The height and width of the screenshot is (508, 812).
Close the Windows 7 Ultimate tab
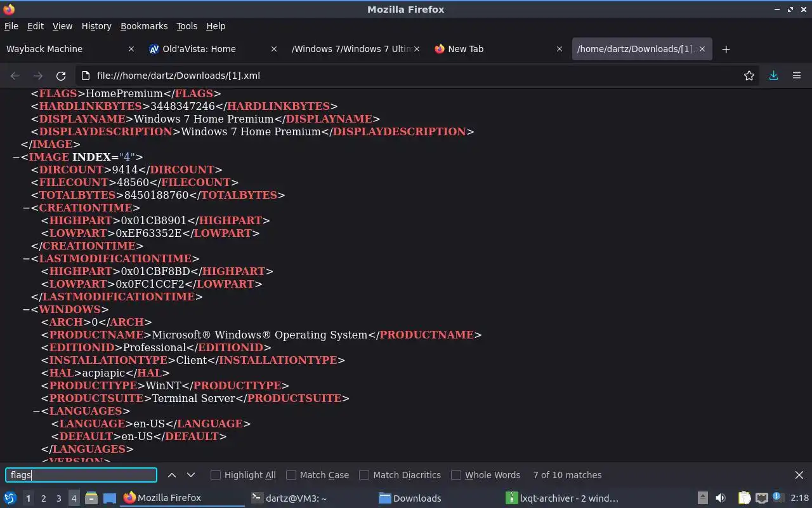pos(417,49)
